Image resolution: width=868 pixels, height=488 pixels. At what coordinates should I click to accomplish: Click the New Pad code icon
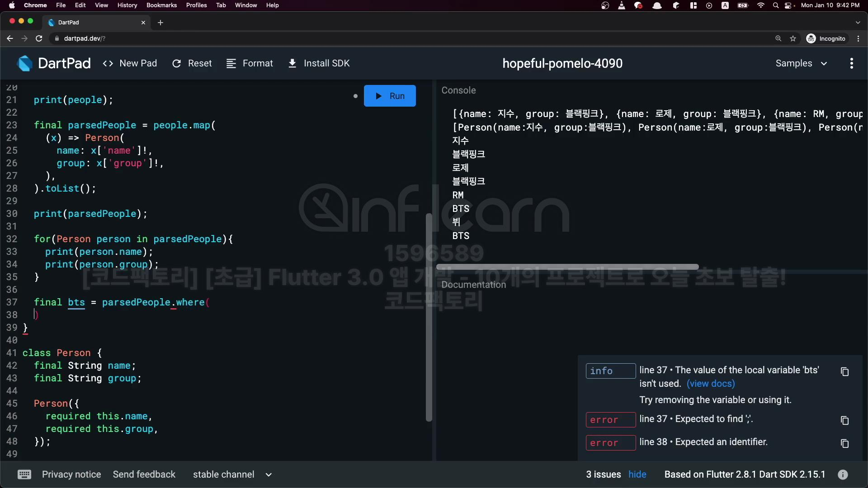[108, 64]
